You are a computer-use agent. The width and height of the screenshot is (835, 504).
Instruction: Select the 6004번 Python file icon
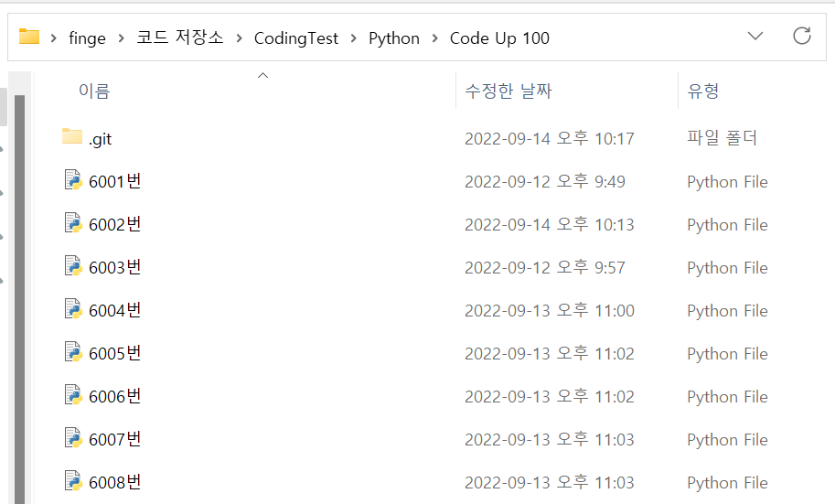[73, 309]
